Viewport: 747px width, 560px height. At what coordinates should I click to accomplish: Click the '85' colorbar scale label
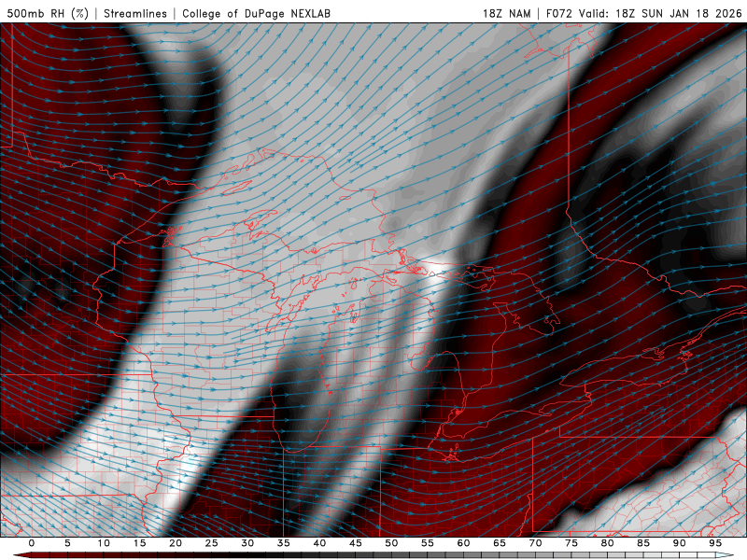coord(643,543)
